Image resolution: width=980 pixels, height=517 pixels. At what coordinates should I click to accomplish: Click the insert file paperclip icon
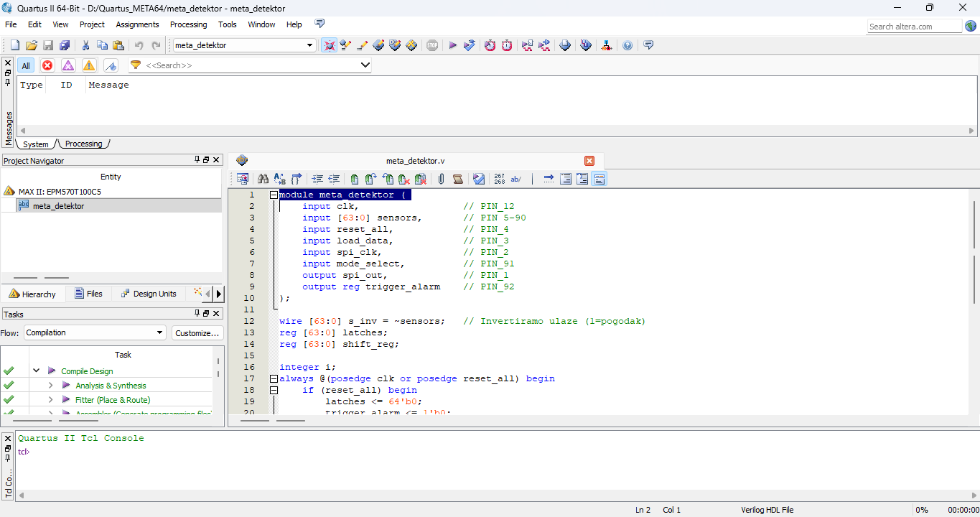[441, 179]
